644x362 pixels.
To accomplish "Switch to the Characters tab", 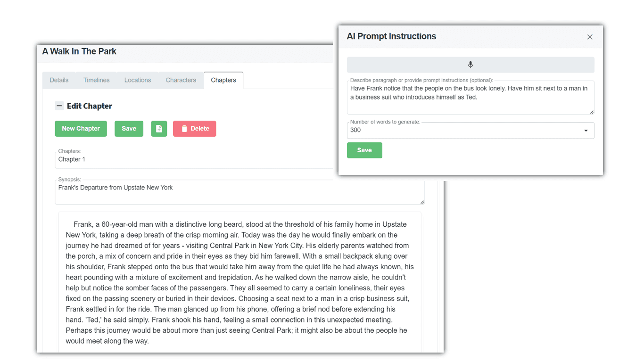I will click(181, 80).
